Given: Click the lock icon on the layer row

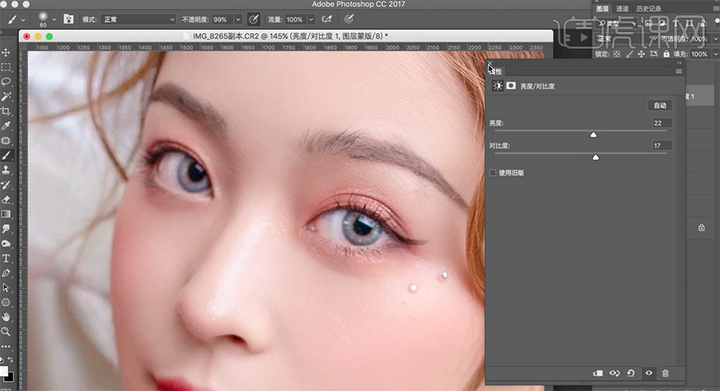Looking at the screenshot, I should (701, 228).
